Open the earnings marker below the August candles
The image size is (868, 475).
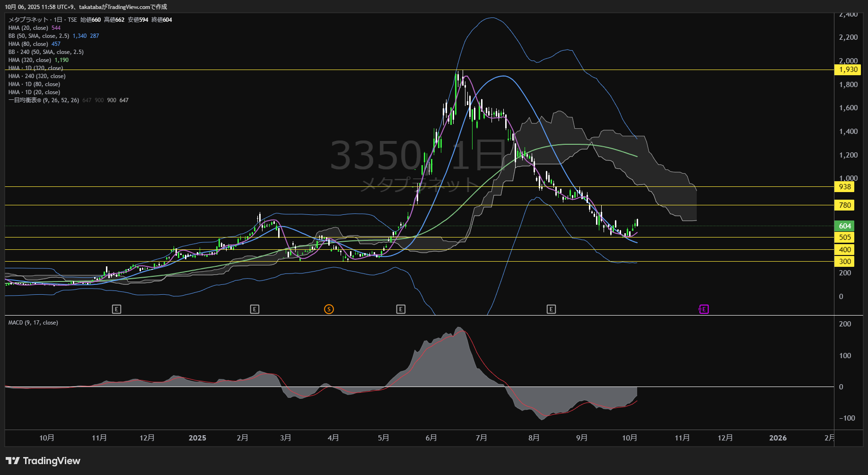[551, 309]
